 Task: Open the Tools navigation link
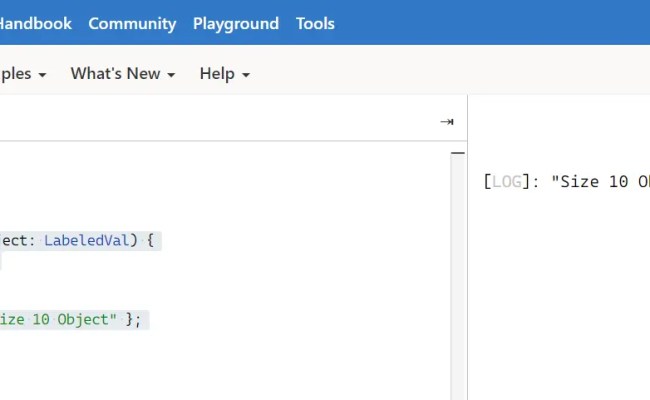[x=315, y=24]
